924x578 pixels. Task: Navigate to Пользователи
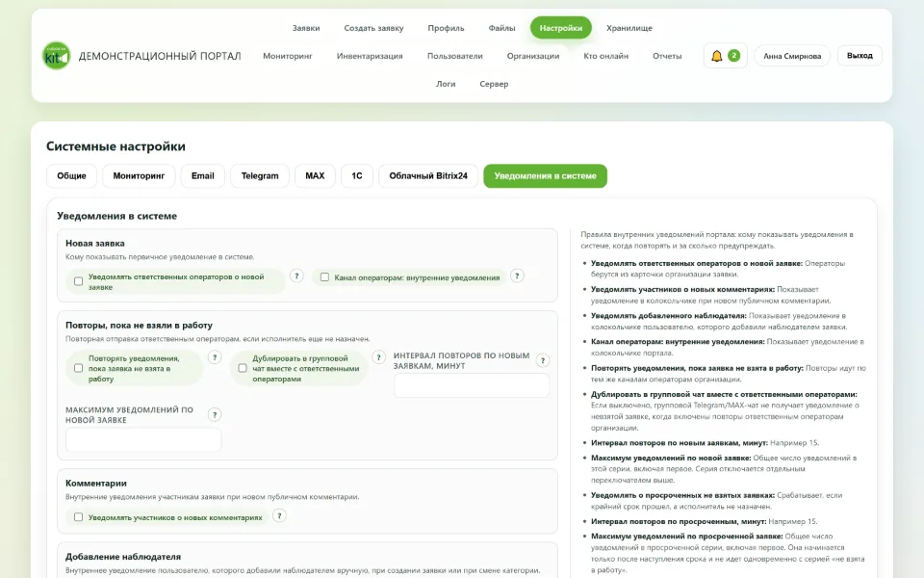455,56
